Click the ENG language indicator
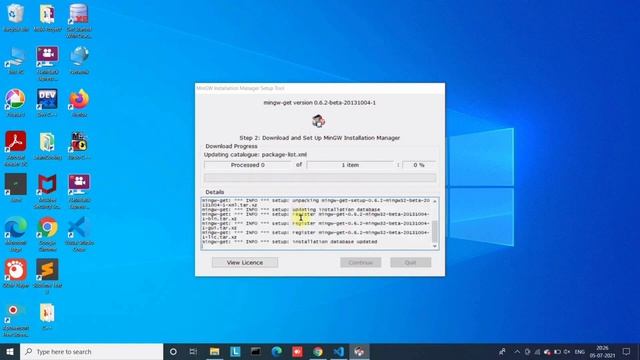Image resolution: width=640 pixels, height=360 pixels. [580, 351]
